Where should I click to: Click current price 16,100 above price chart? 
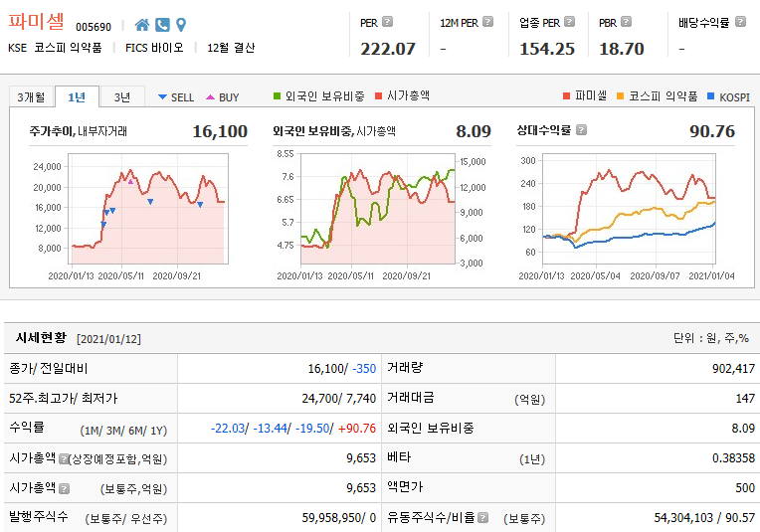coord(220,131)
